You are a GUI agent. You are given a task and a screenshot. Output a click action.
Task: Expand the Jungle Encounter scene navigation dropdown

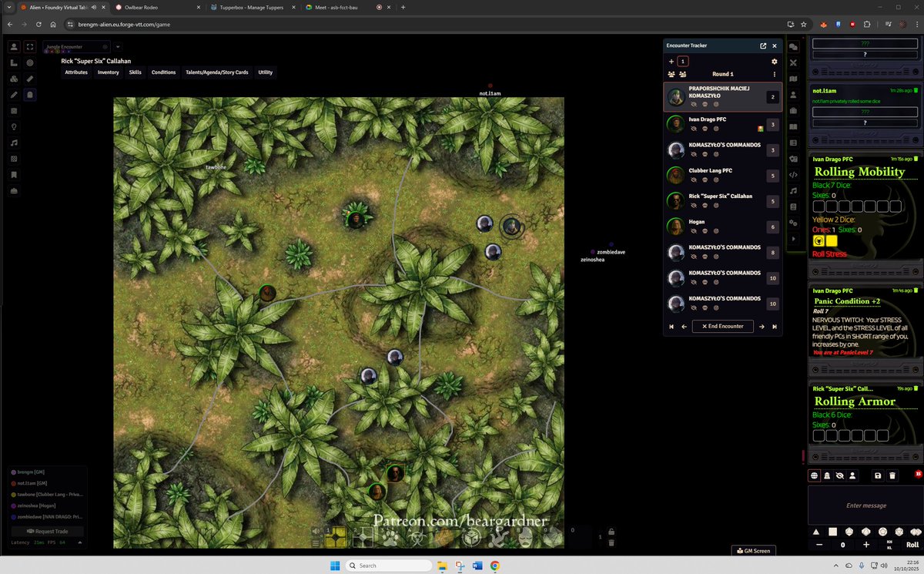point(118,47)
